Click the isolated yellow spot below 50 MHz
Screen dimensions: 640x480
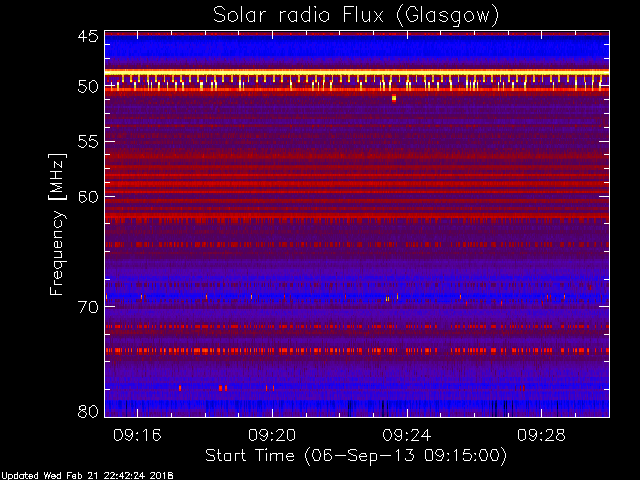(394, 98)
